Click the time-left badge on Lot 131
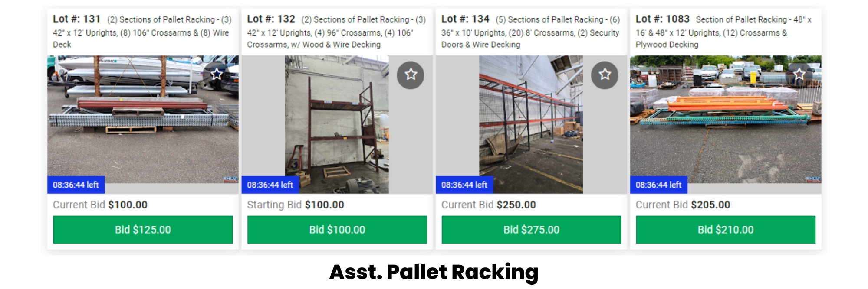The image size is (868, 289). [76, 185]
